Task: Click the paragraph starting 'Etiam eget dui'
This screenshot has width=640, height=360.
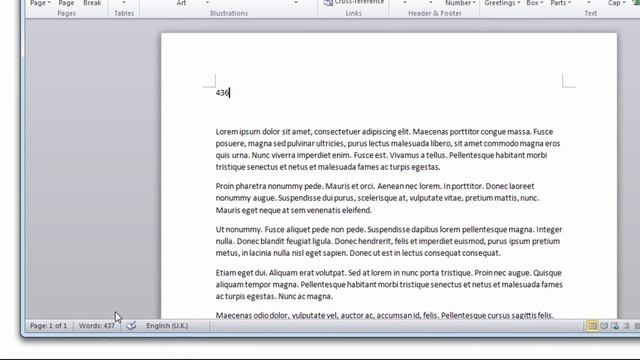Action: pos(389,284)
